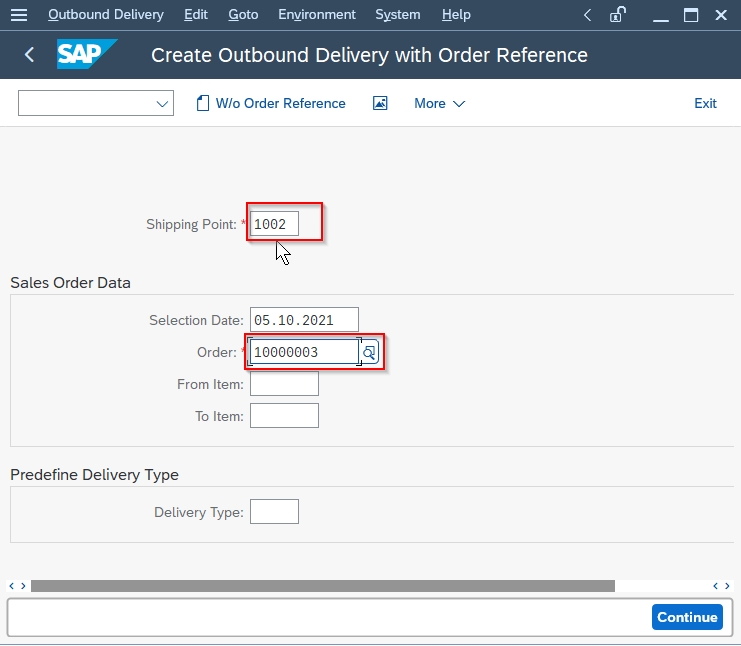Focus the Selection Date field
741x646 pixels.
click(x=304, y=320)
